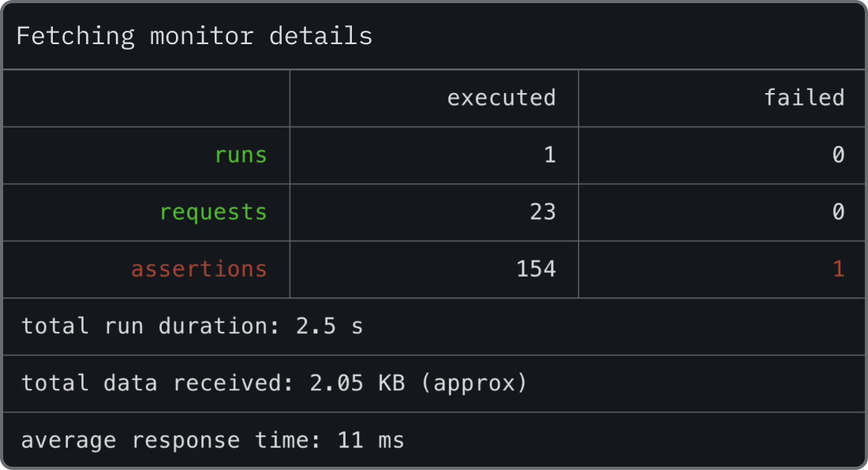Click the green 'requests' row label
The image size is (868, 470).
[x=213, y=212]
